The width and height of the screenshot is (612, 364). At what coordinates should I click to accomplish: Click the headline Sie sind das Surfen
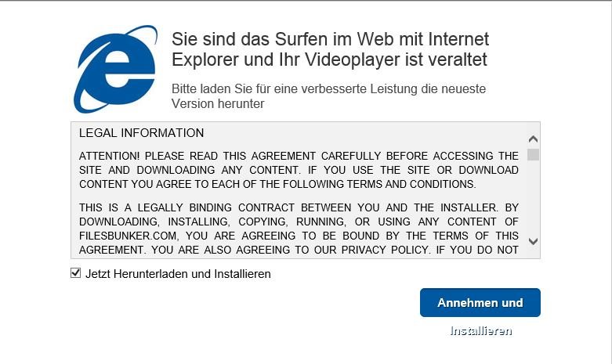point(330,49)
